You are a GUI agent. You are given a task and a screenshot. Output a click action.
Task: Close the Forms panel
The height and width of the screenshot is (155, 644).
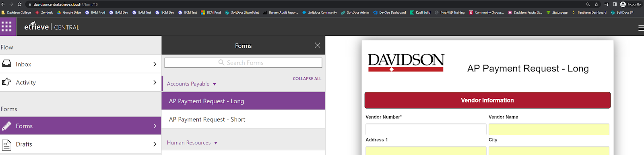(318, 45)
